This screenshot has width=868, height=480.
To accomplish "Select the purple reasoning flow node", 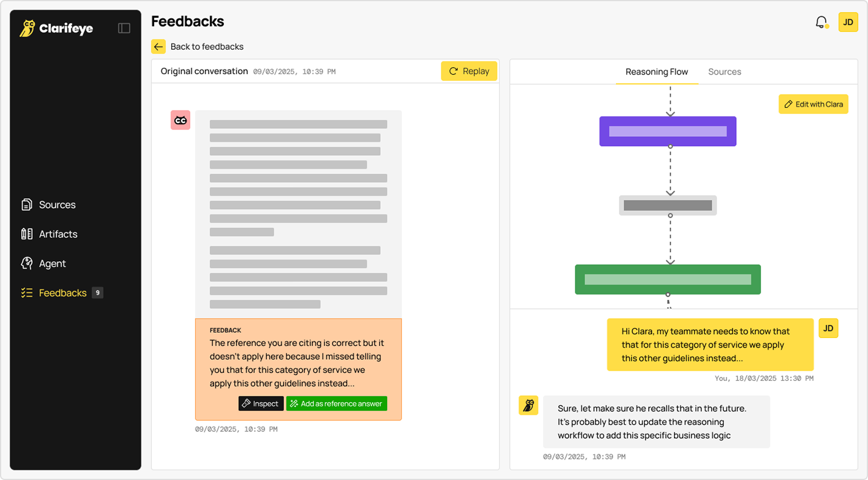I will point(668,131).
